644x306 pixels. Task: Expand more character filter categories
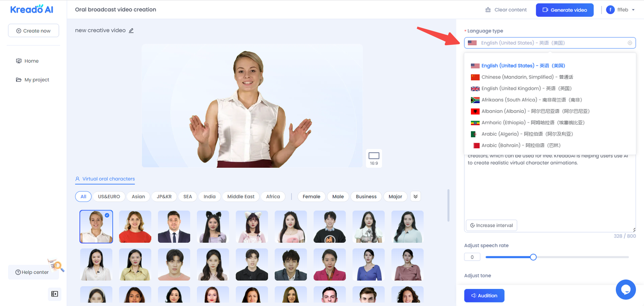[x=416, y=196]
